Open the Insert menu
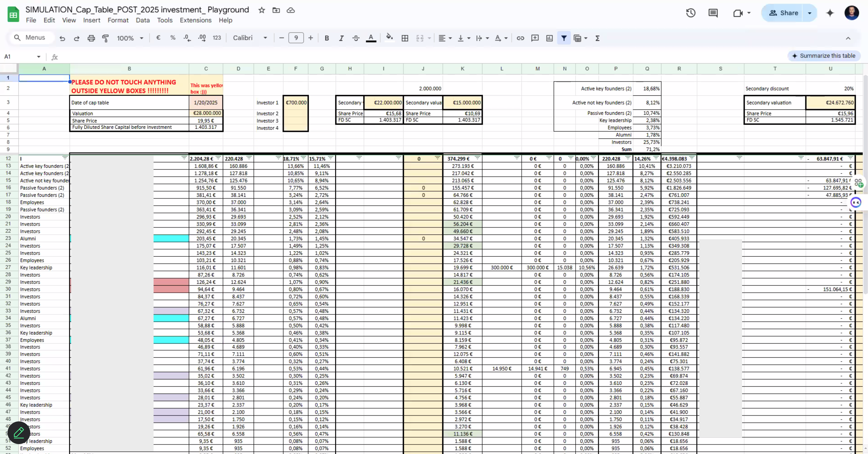The image size is (868, 454). (x=92, y=20)
